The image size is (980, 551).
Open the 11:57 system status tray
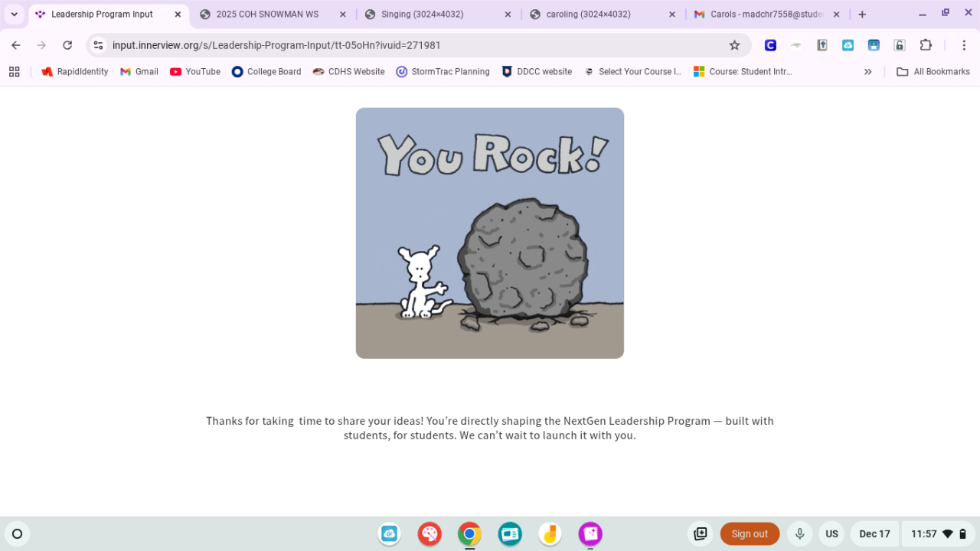click(939, 533)
